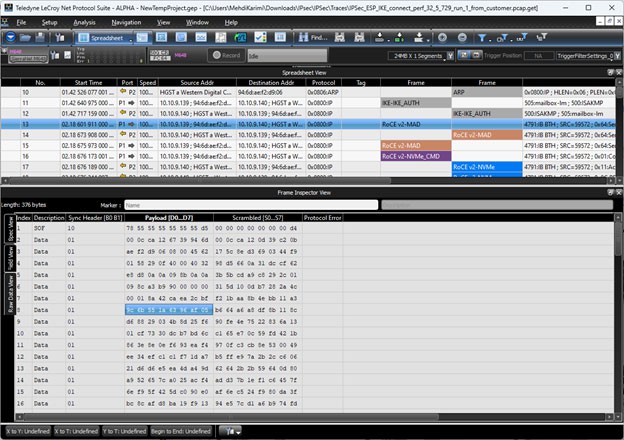Image resolution: width=624 pixels, height=440 pixels.
Task: Select spreadsheet row number 13
Action: (x=308, y=124)
